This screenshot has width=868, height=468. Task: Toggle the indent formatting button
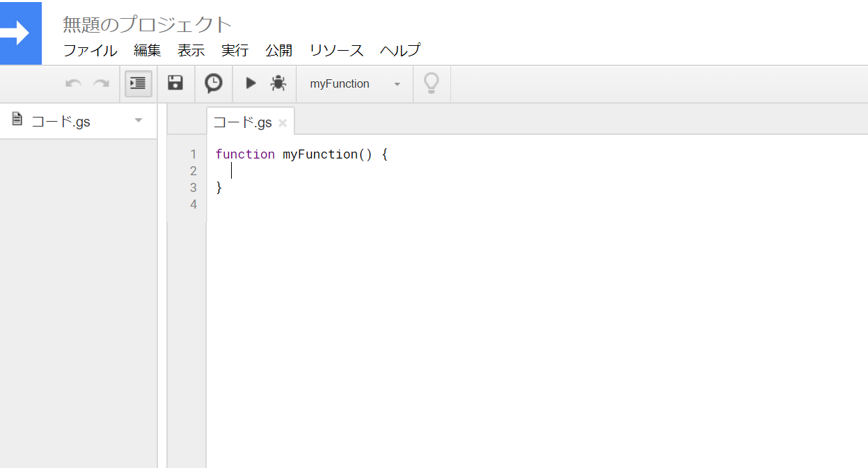tap(139, 83)
